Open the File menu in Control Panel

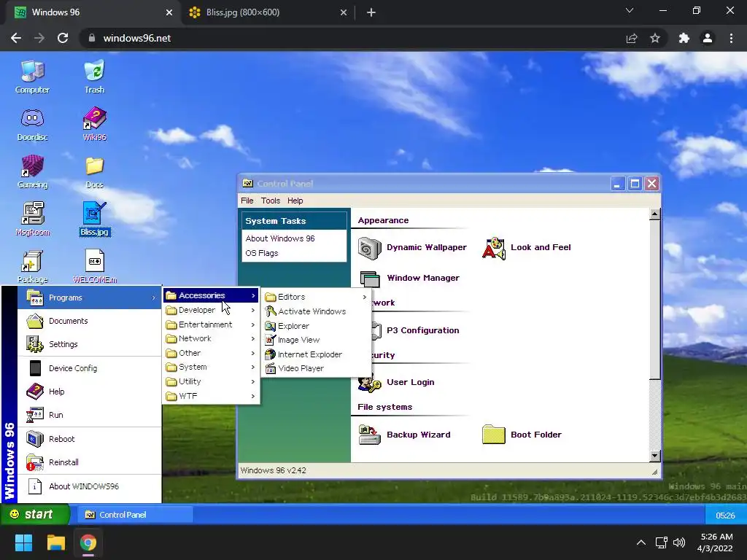click(247, 201)
